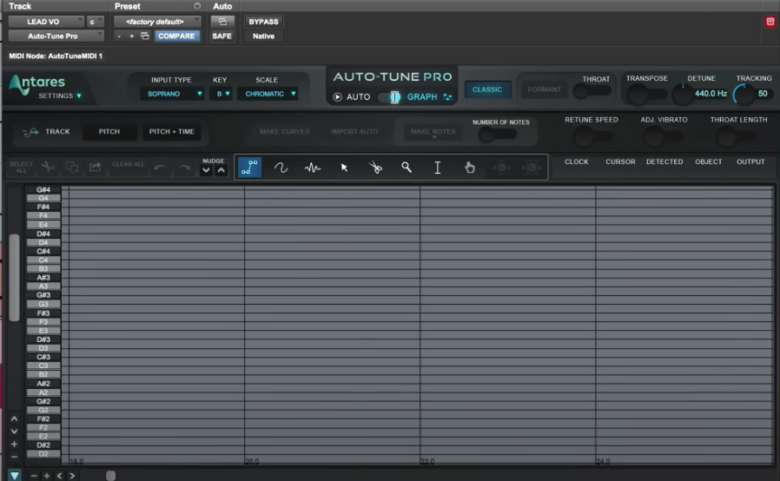Click the red target button in header

click(770, 21)
